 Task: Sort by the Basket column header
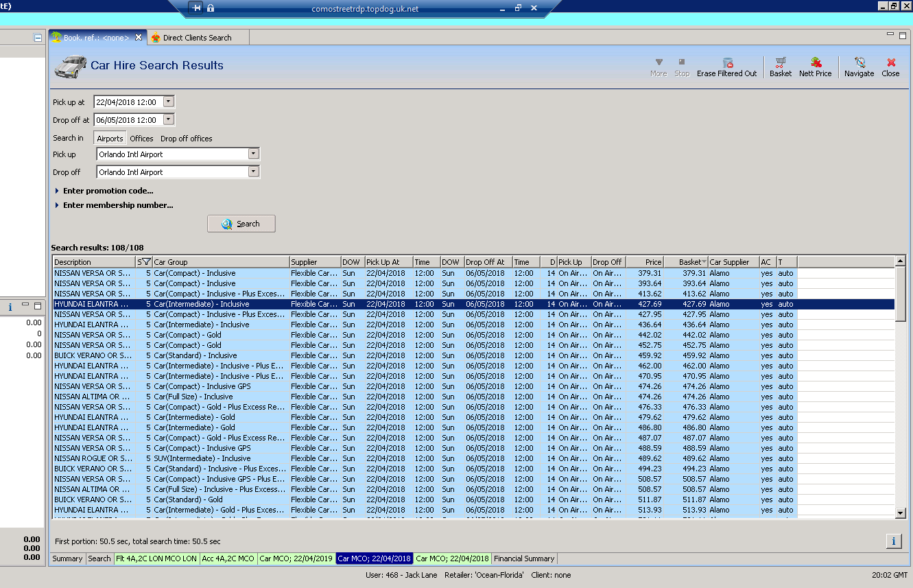[686, 262]
